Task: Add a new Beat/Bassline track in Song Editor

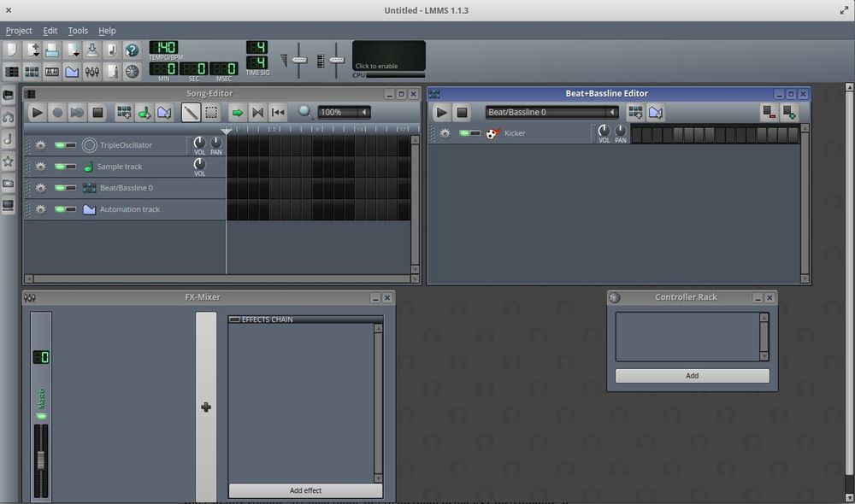Action: (124, 112)
